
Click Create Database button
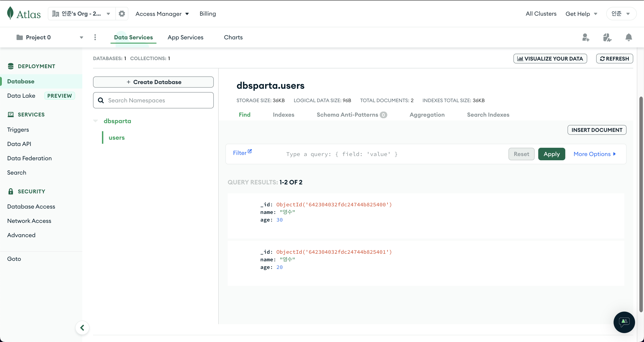(153, 82)
